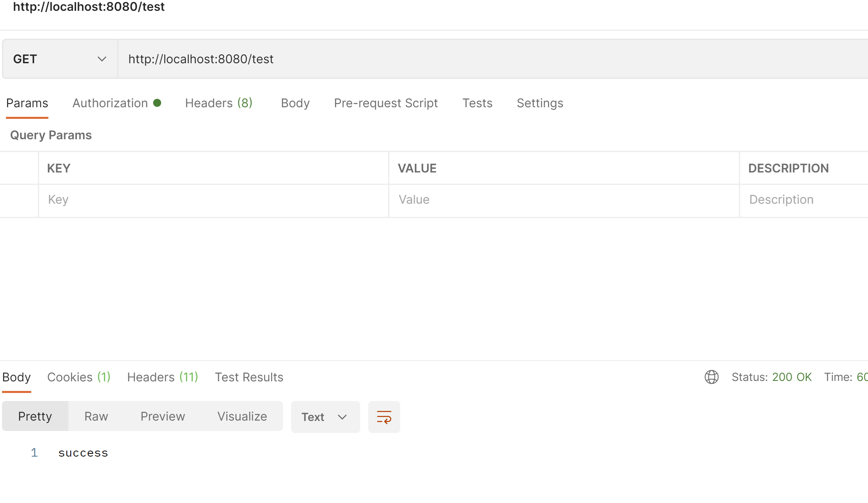Click the query param Description field
Viewport: 868px width, 503px height.
click(x=804, y=200)
